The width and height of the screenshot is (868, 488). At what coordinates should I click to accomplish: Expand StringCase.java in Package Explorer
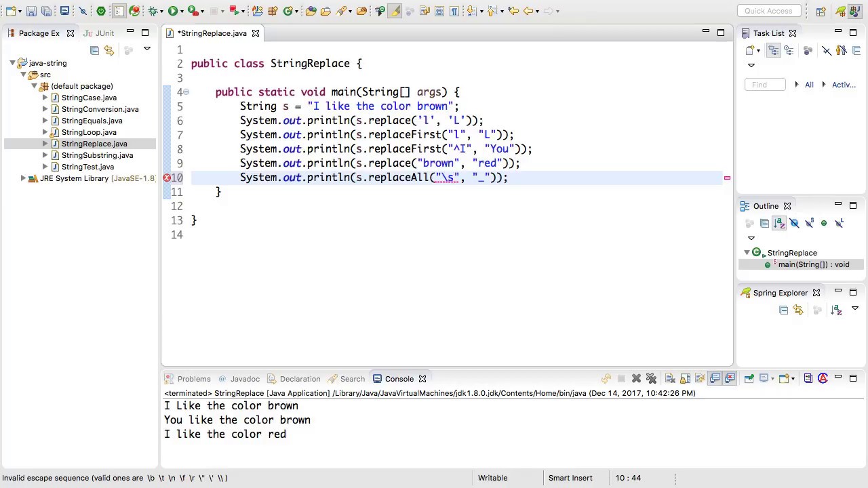point(45,98)
